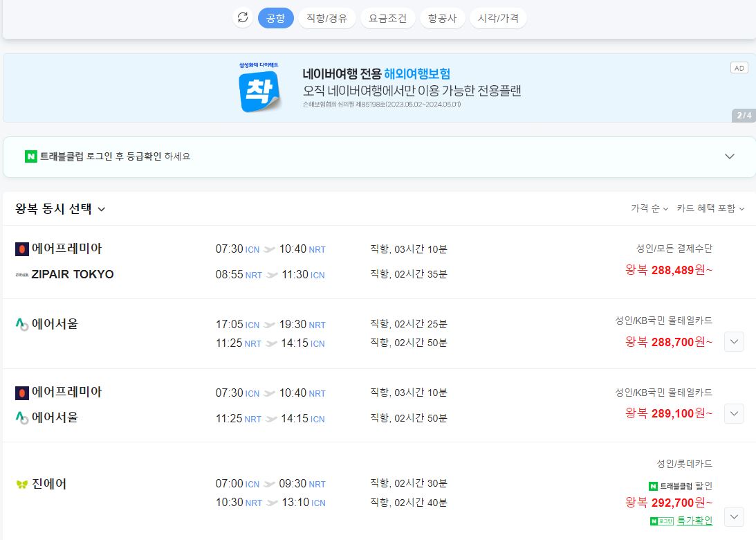Click the plane icon in 17:05 ICN row
The height and width of the screenshot is (540, 756).
[270, 325]
